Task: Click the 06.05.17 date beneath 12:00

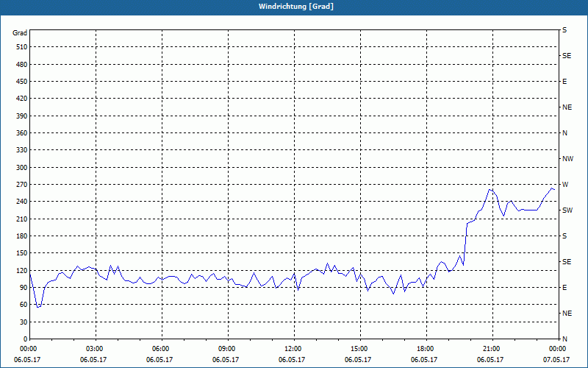Action: pyautogui.click(x=292, y=360)
